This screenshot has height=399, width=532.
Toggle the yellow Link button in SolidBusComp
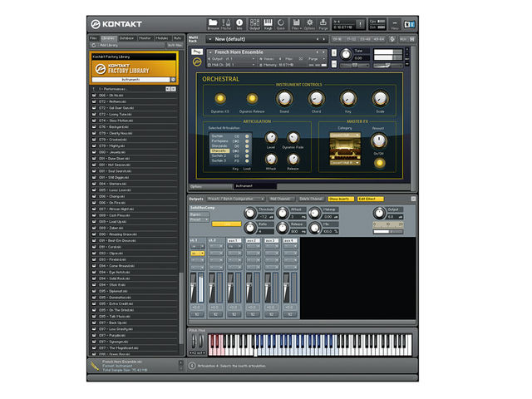click(x=227, y=224)
